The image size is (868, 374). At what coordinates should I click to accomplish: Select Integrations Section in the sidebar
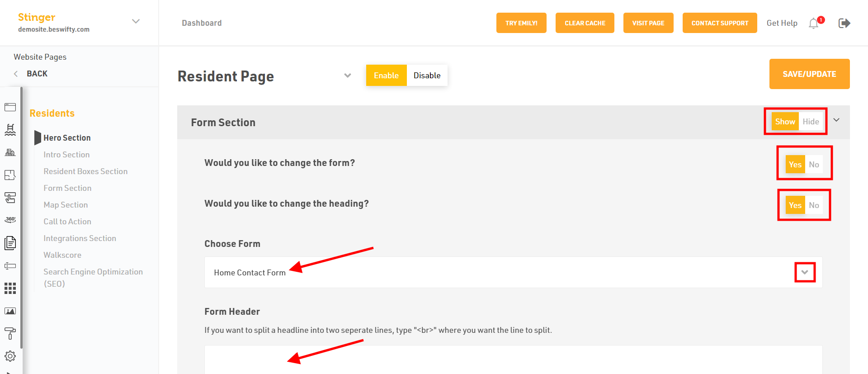(x=80, y=238)
